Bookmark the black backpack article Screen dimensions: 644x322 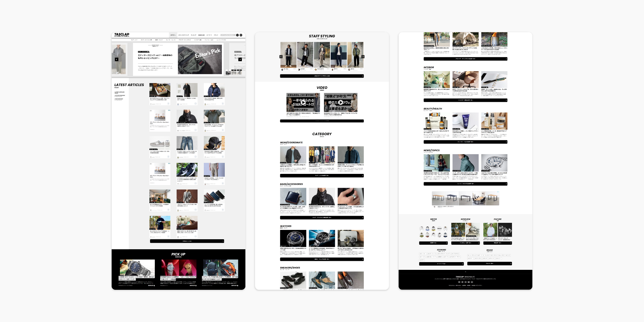coord(223,157)
